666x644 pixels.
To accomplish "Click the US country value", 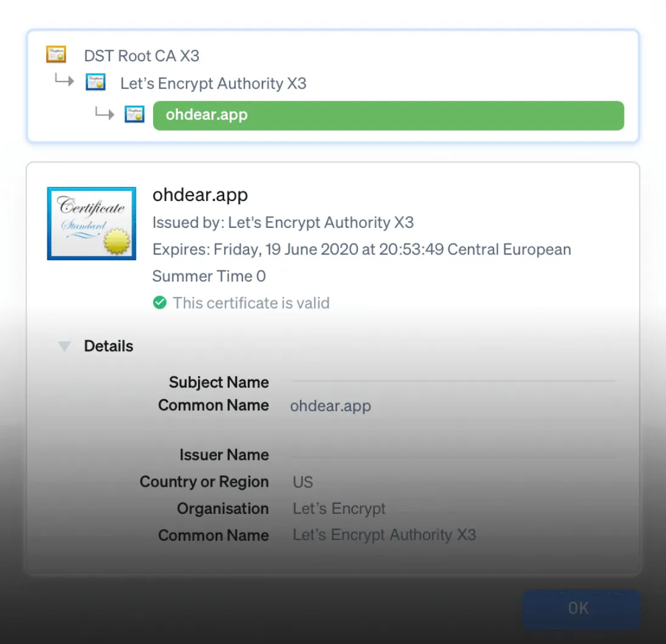I will point(303,482).
